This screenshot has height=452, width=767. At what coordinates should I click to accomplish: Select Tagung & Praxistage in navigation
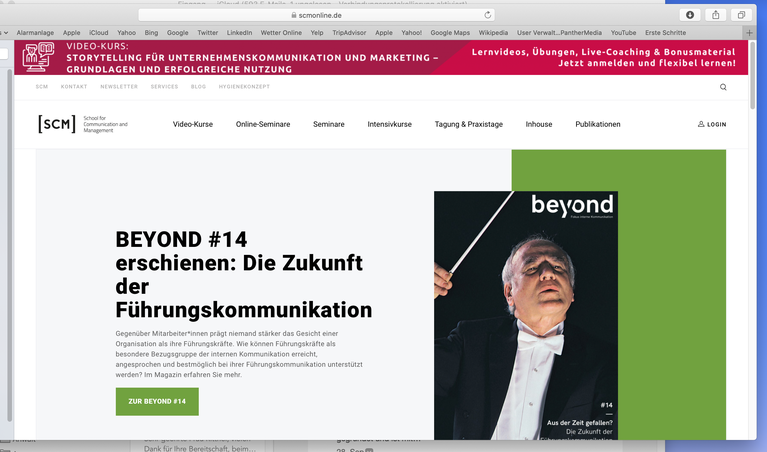[469, 124]
